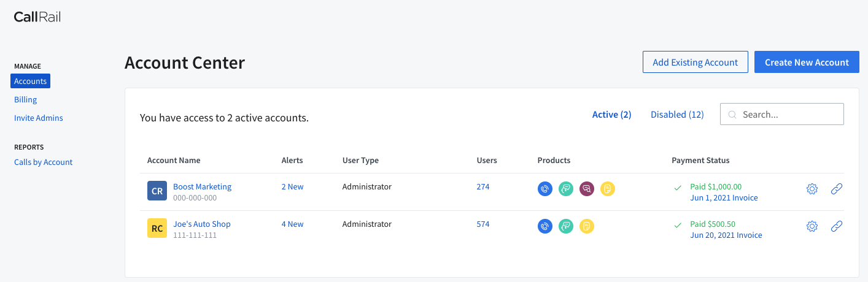The image size is (868, 282).
Task: Open the Jun 20, 2021 Invoice link
Action: coord(726,235)
